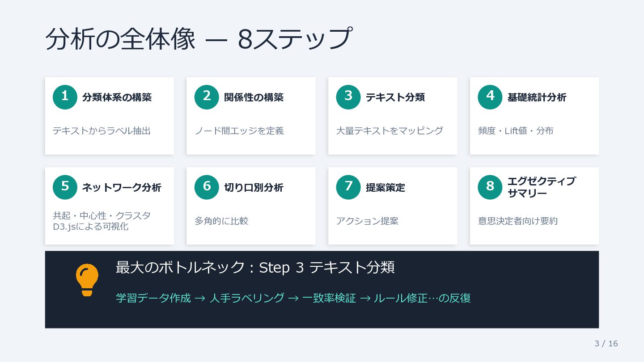Click the step 8 number circle
644x362 pixels.
[490, 187]
